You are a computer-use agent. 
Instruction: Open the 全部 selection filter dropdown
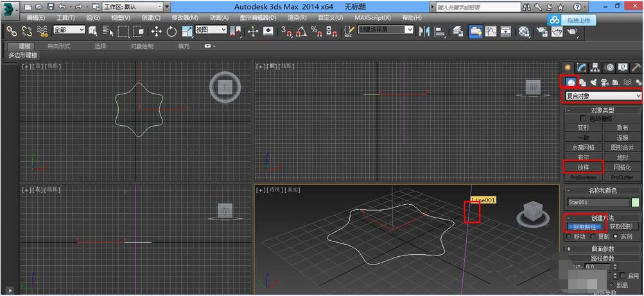point(69,30)
